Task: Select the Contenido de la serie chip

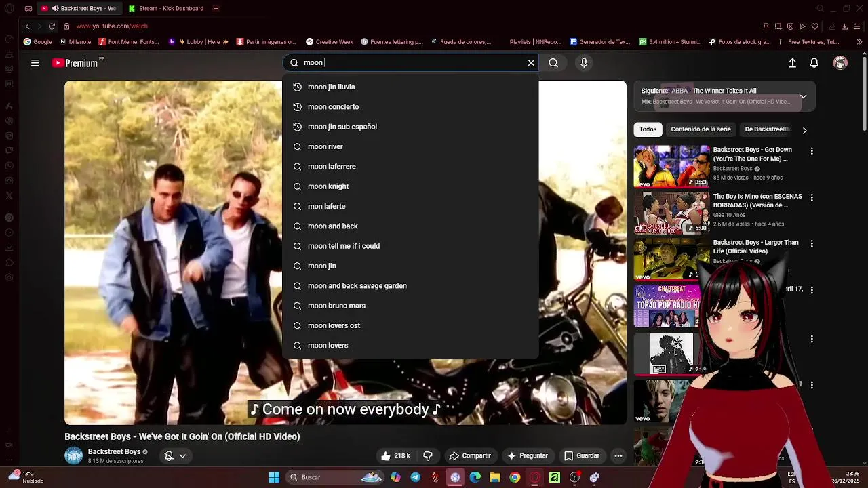Action: coord(701,129)
